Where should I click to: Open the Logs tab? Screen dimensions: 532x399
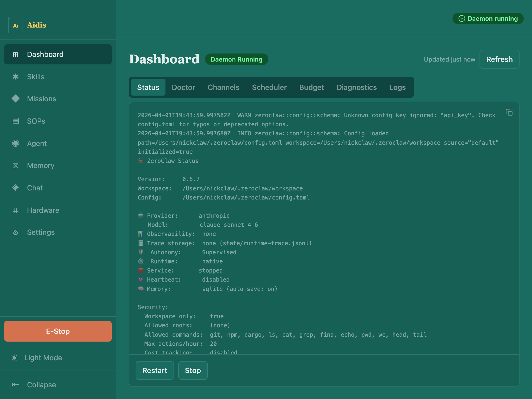tap(397, 87)
